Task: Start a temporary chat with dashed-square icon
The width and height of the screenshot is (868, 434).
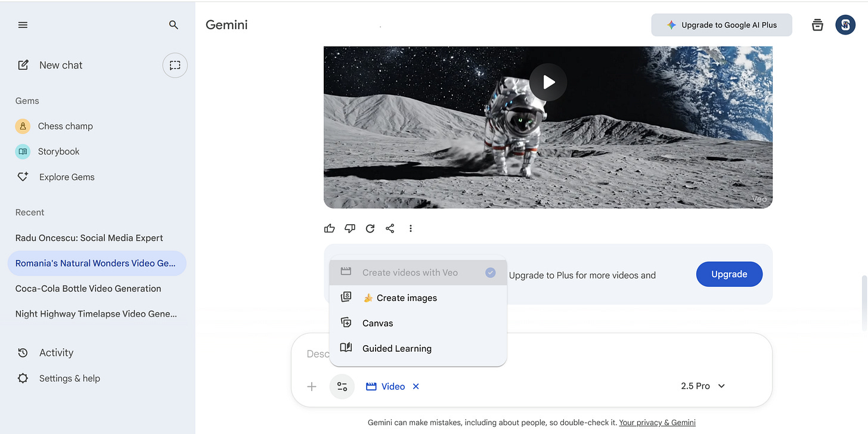Action: (x=175, y=66)
